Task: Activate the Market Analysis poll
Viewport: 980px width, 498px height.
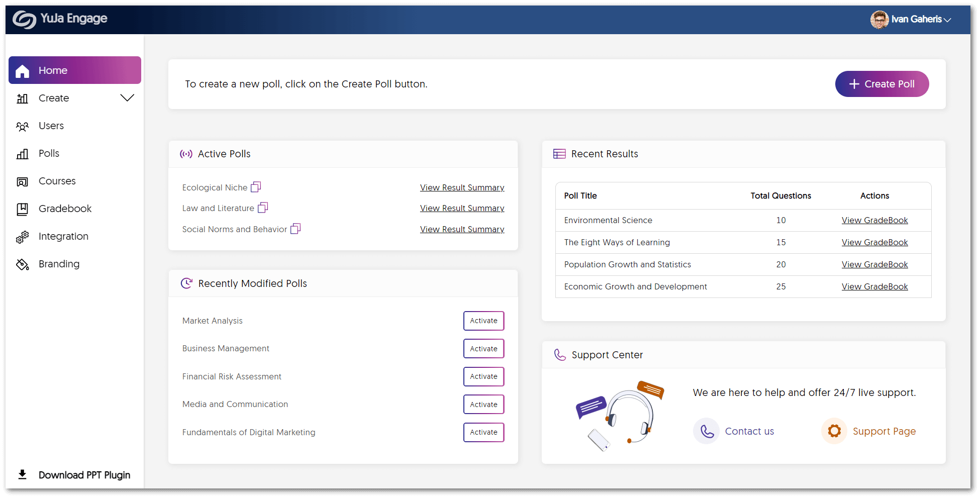Action: point(483,321)
